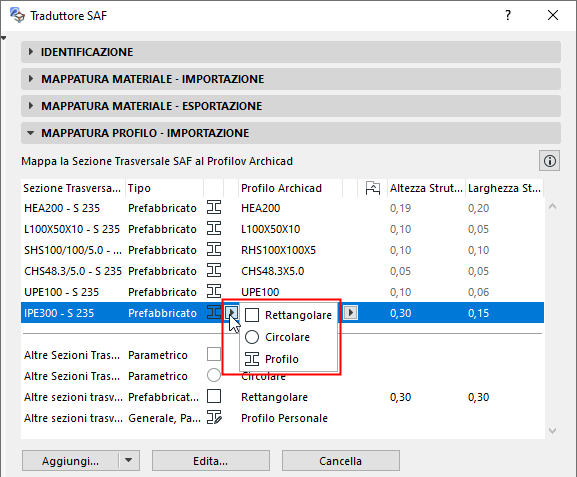Click the Rettangolare profile cell in lower list
Image resolution: width=577 pixels, height=477 pixels.
click(x=275, y=397)
